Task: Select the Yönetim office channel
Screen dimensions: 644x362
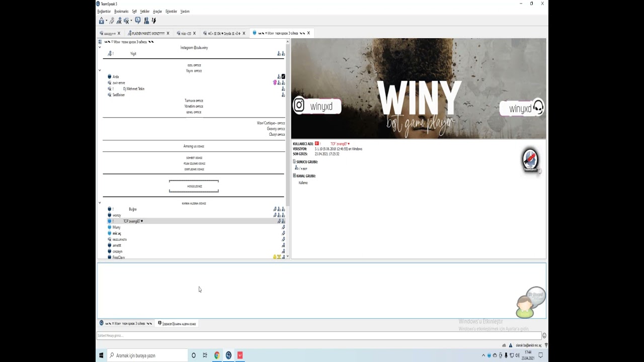Action: [x=194, y=107]
